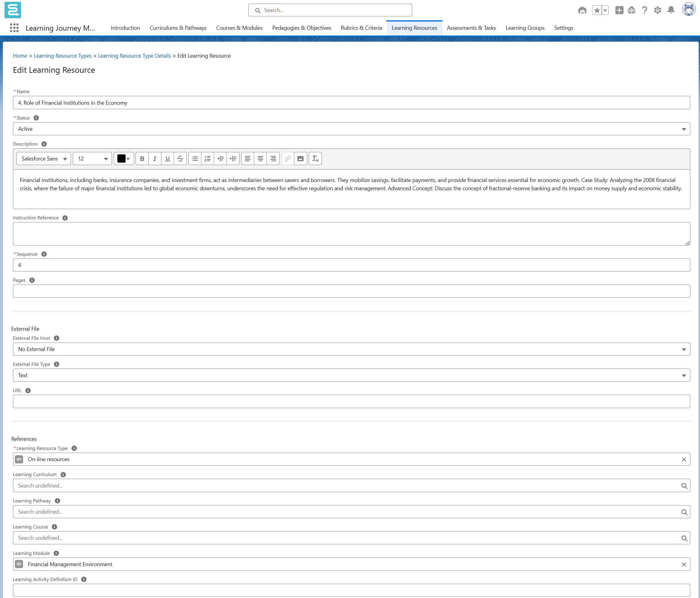Clear the On-line resources selection
This screenshot has width=700, height=598.
(x=684, y=459)
